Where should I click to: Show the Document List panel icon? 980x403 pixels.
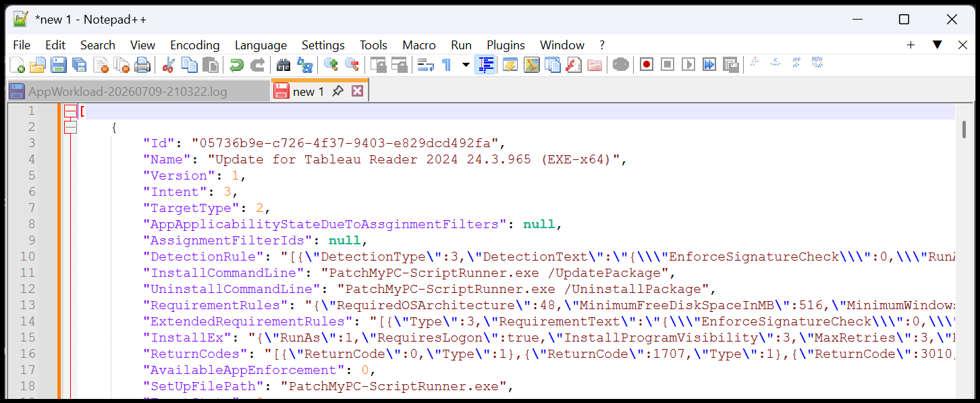coord(552,65)
